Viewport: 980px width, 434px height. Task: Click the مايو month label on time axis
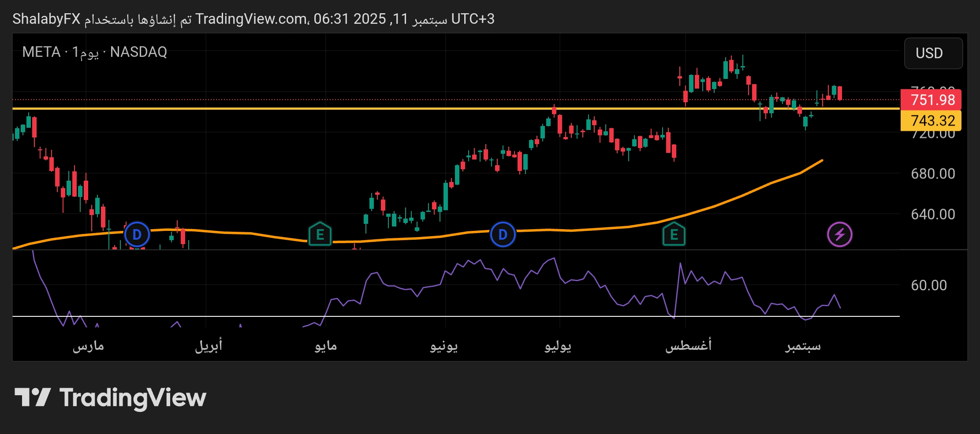(x=326, y=346)
